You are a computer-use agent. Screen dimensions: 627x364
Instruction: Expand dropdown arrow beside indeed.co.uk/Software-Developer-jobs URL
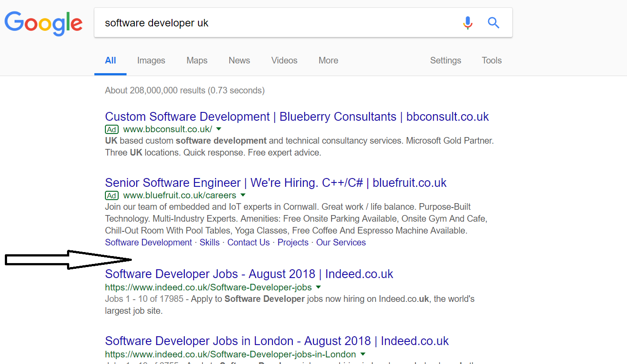coord(318,287)
